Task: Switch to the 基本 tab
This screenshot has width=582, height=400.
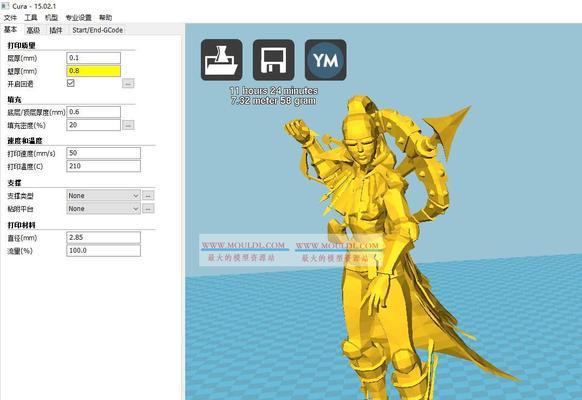Action: coord(11,29)
